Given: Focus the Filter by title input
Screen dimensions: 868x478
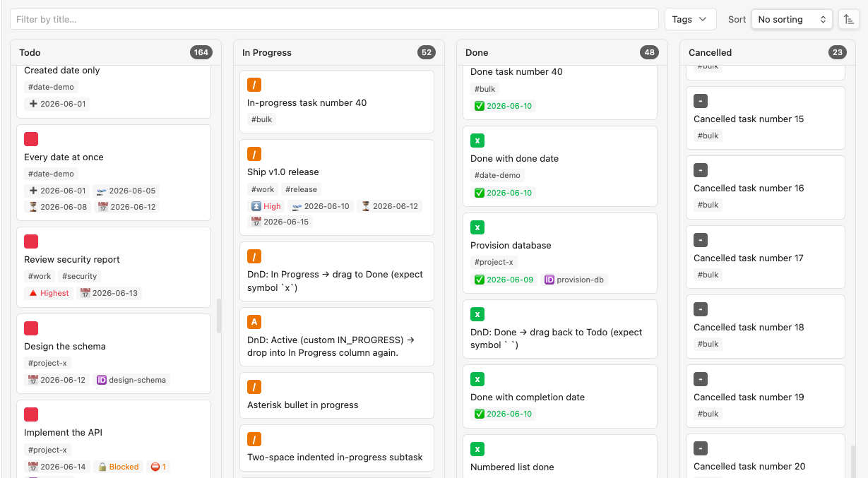Looking at the screenshot, I should pos(334,20).
